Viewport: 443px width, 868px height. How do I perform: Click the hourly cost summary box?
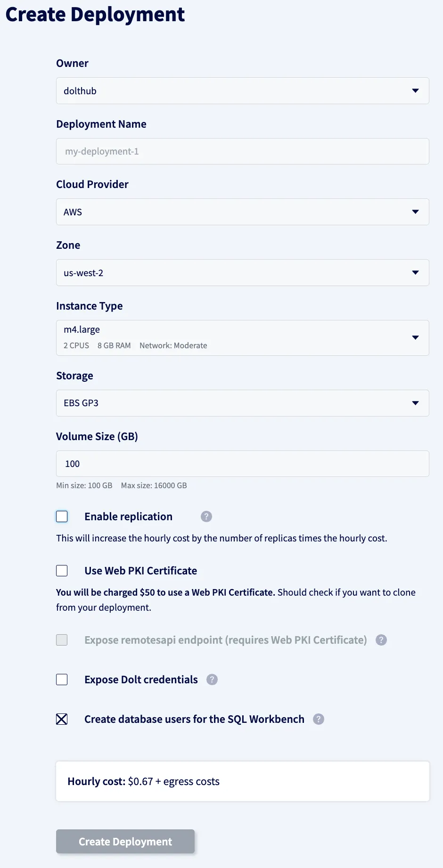242,781
